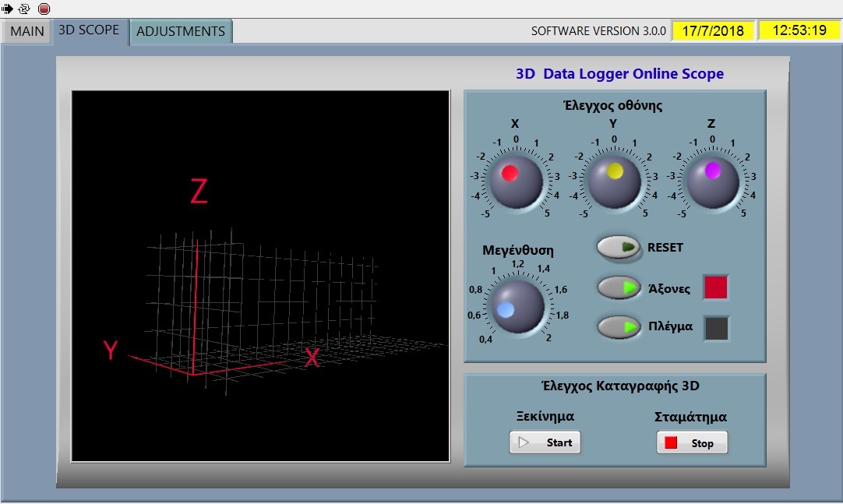Open the ADJUSTMENTS tab

(181, 31)
